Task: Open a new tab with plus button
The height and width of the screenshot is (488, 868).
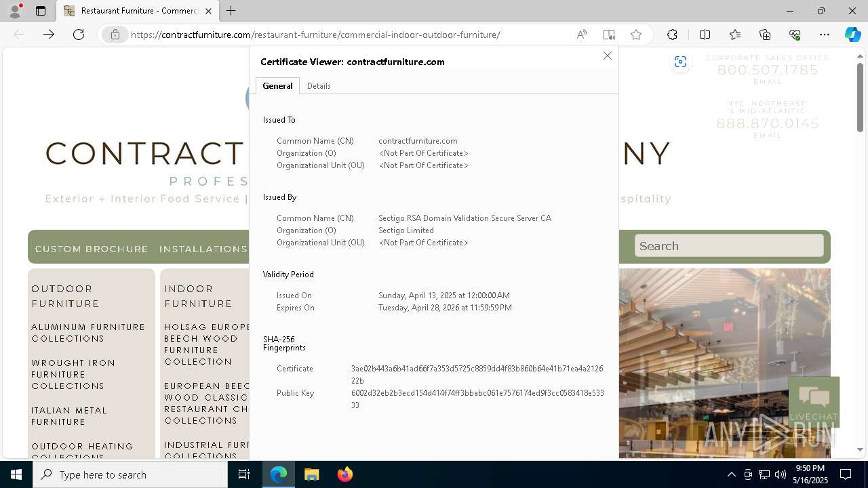Action: pyautogui.click(x=231, y=11)
